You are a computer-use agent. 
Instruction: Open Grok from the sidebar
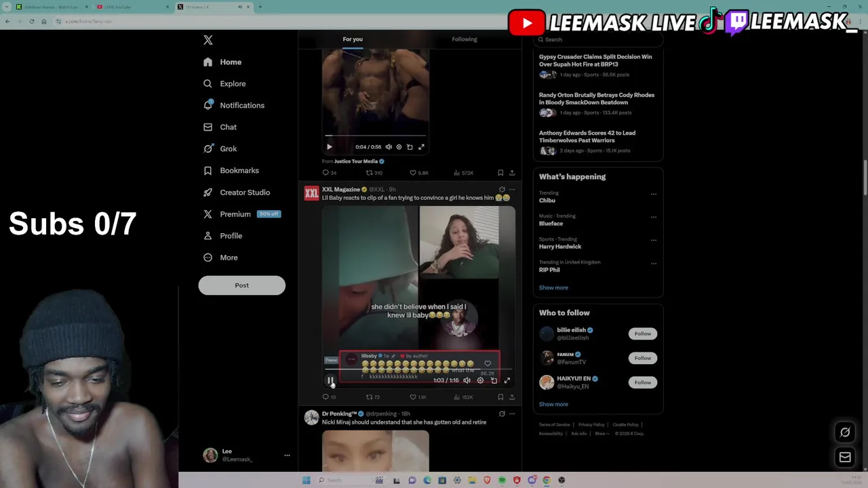[220, 148]
